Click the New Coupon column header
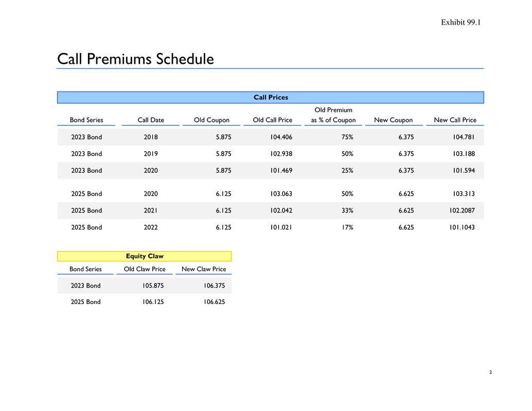This screenshot has width=532, height=411. (x=393, y=120)
